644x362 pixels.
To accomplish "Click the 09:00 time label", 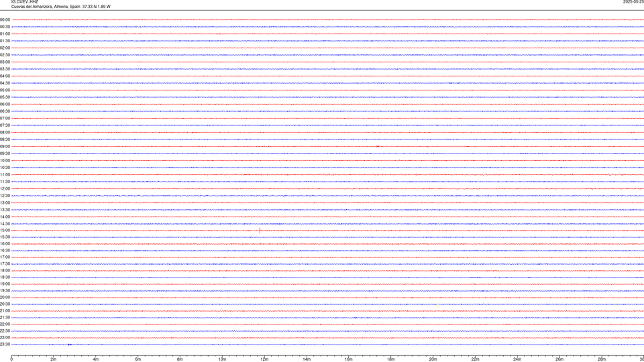I will [x=5, y=147].
